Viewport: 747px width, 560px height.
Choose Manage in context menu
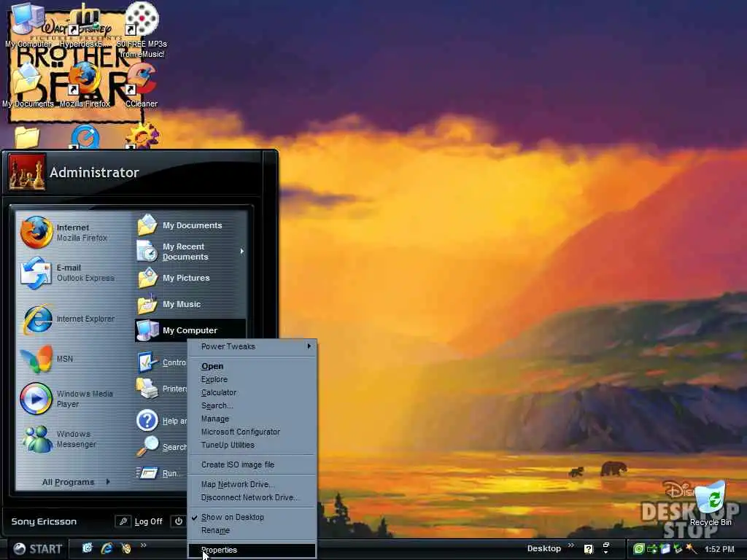pos(252,419)
